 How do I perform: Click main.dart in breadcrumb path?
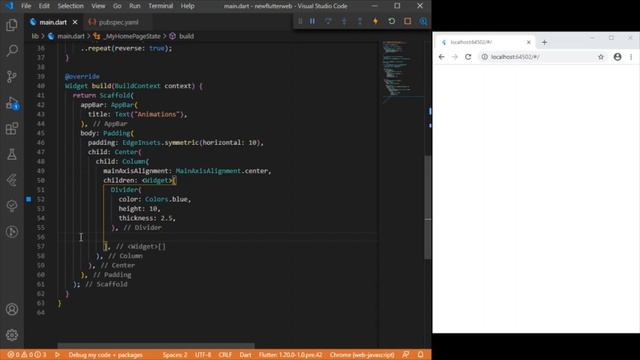[71, 36]
